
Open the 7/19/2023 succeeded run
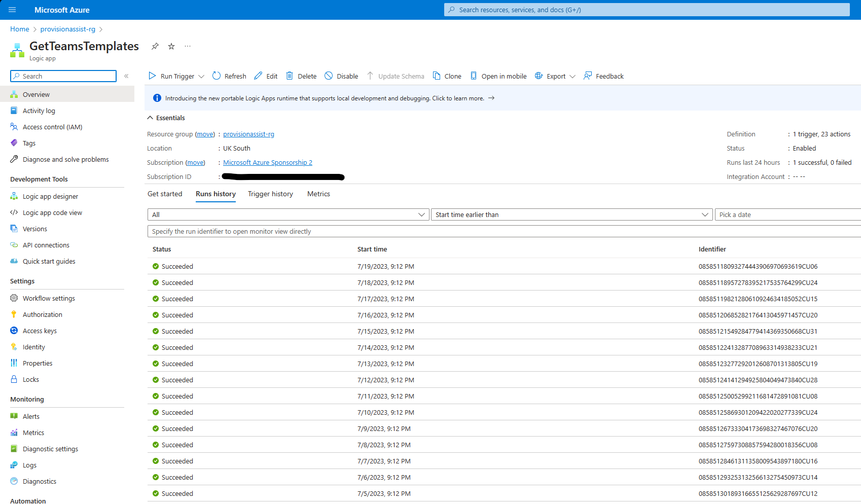(x=504, y=266)
